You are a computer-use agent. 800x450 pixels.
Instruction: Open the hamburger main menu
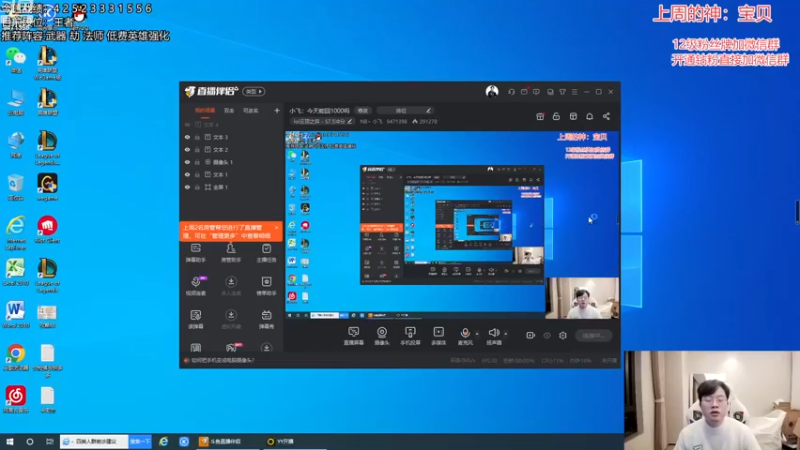coord(574,92)
